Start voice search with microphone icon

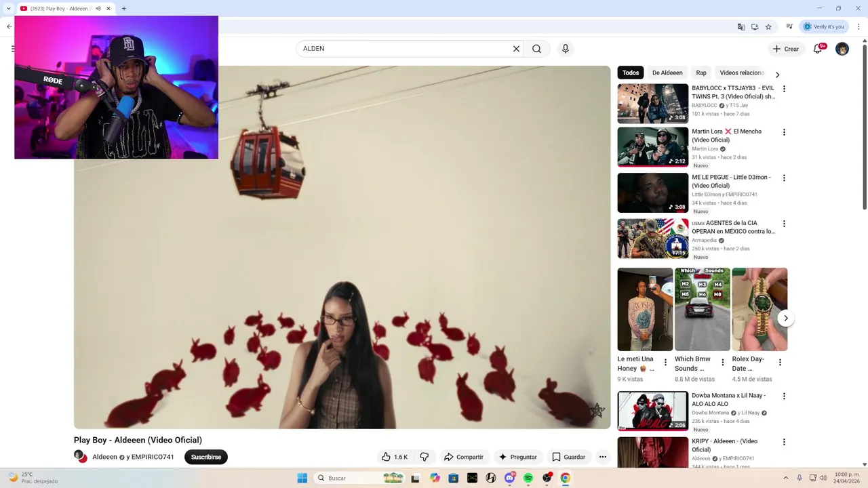566,49
